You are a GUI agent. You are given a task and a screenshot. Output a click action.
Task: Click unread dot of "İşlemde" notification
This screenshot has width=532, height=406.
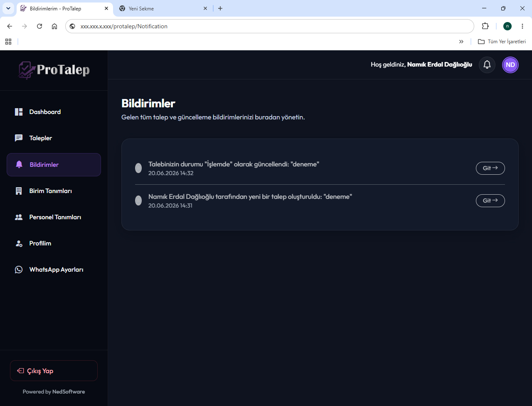coord(138,168)
